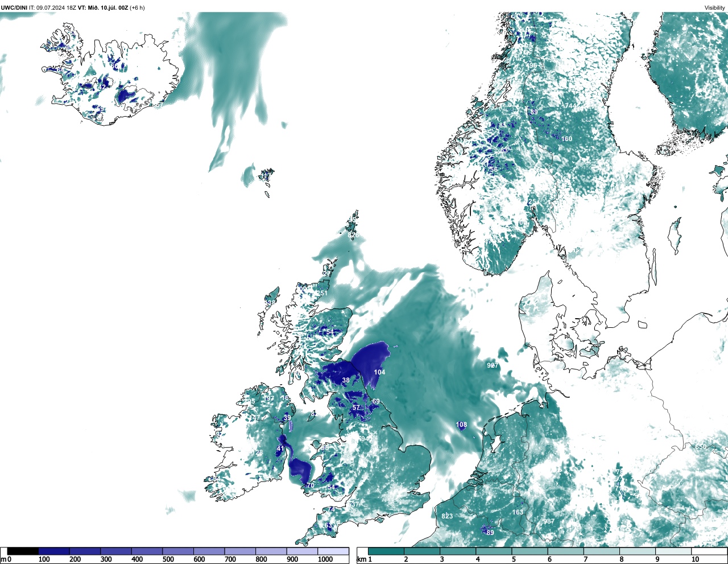
Task: Click the 700–800 m visibility legend swatch
Action: [240, 551]
